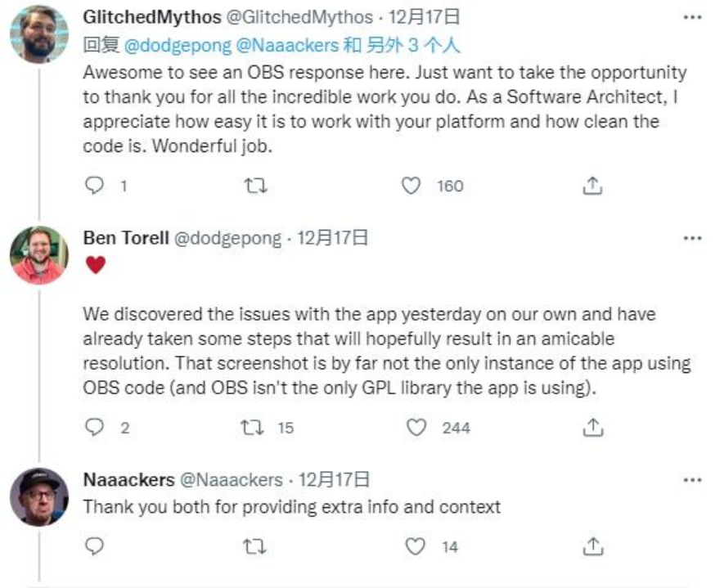The width and height of the screenshot is (724, 588).
Task: Share Ben Torell's tweet
Action: 592,427
